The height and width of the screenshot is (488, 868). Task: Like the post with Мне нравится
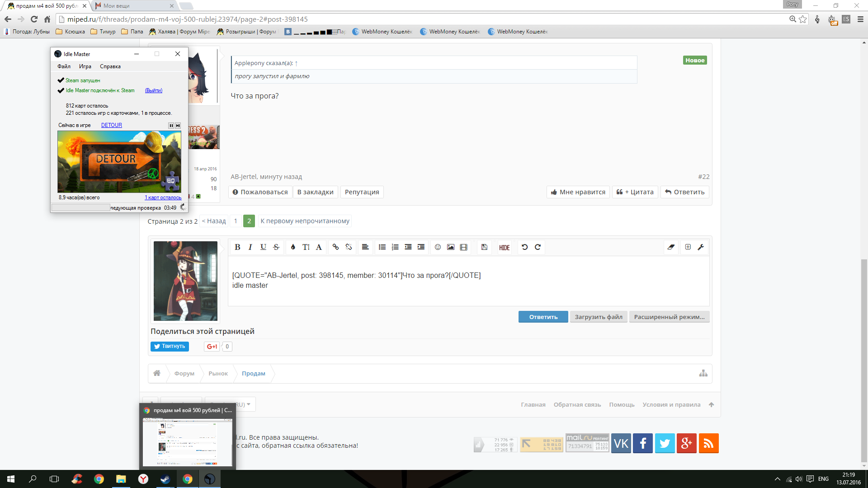(578, 192)
